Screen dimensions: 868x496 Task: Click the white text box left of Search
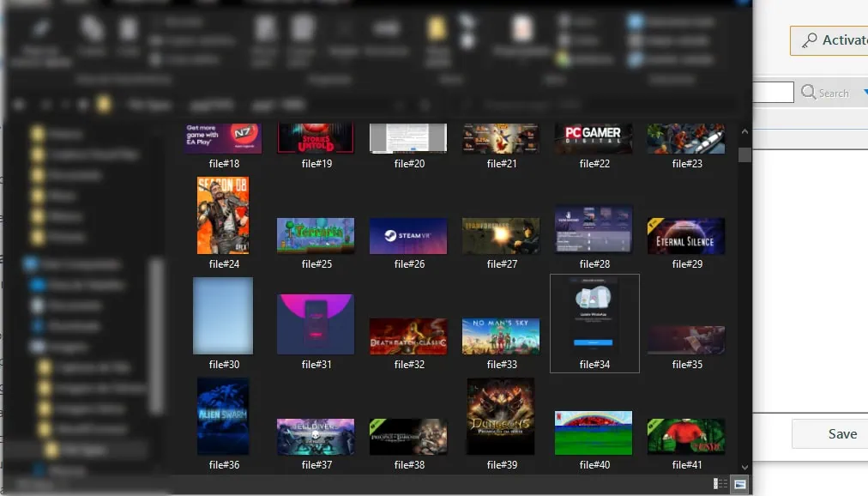click(774, 93)
